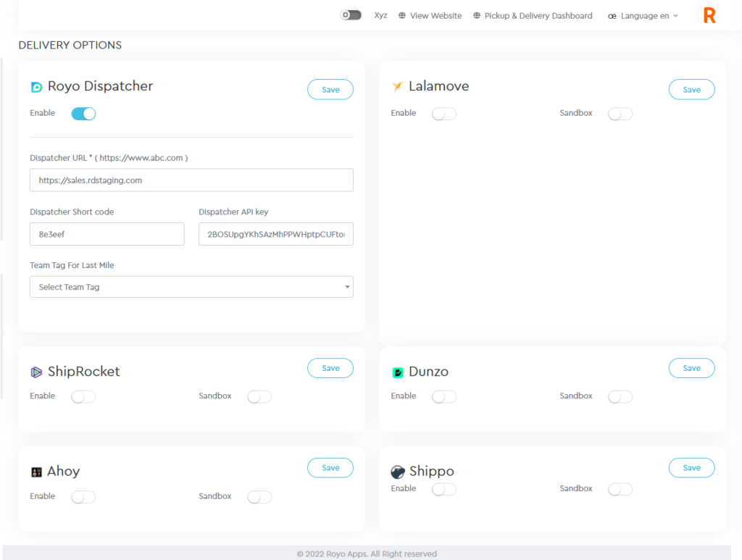
Task: Disable the Royo Dispatcher Enable switch
Action: (83, 114)
